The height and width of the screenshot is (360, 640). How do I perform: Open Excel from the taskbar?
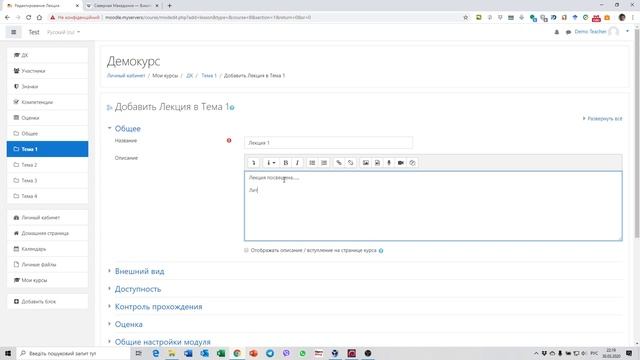point(221,353)
